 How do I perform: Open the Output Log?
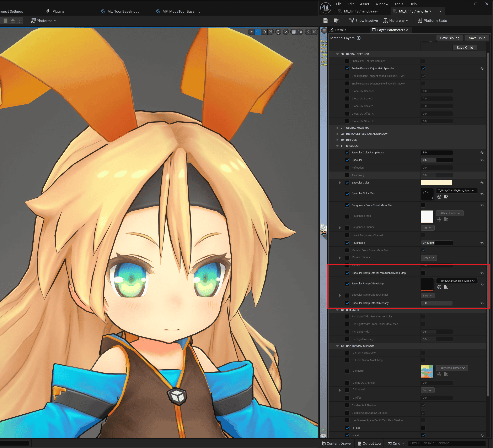[369, 443]
